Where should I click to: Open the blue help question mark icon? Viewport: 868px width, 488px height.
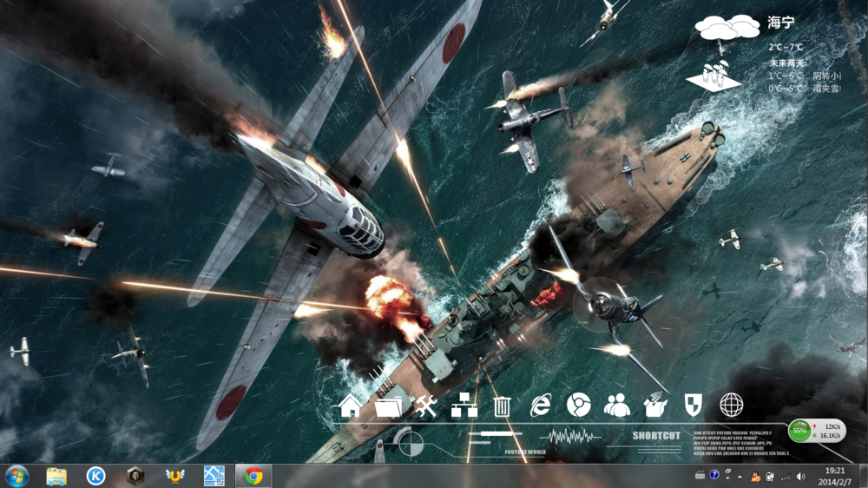click(714, 475)
